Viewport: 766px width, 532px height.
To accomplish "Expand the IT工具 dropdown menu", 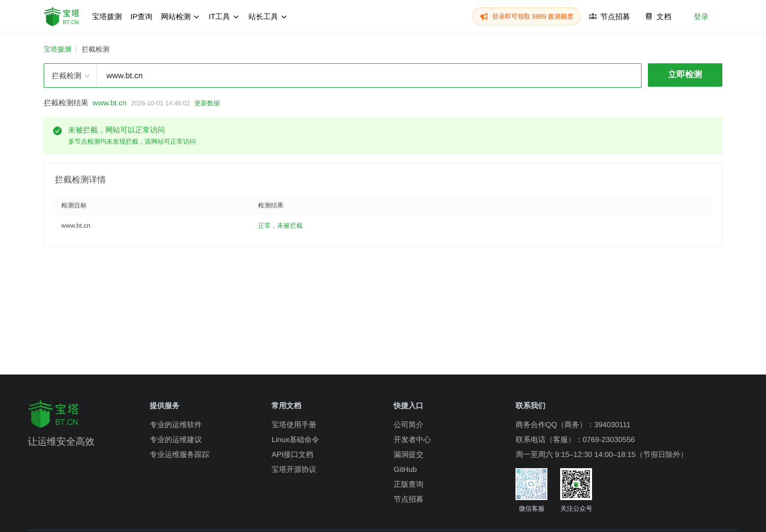I will click(x=223, y=17).
